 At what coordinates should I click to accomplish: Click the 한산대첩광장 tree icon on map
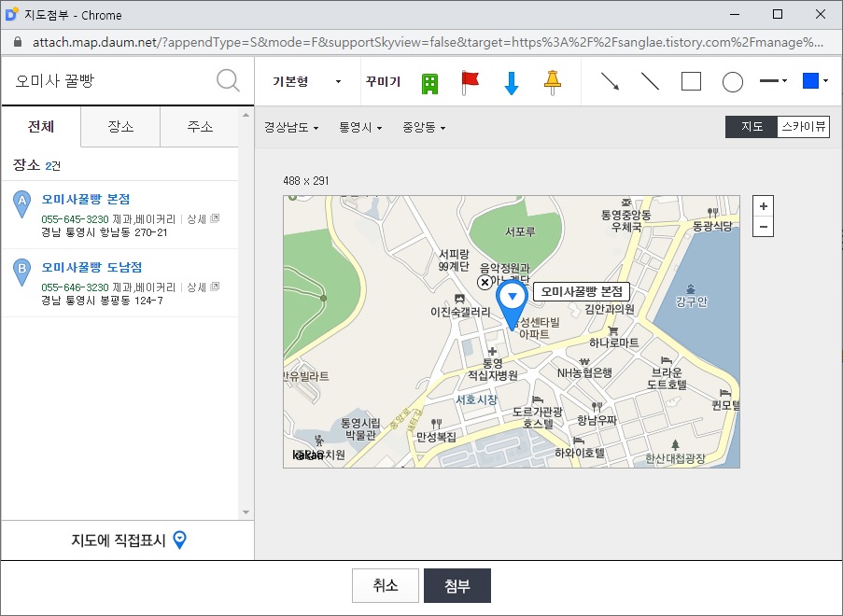675,444
